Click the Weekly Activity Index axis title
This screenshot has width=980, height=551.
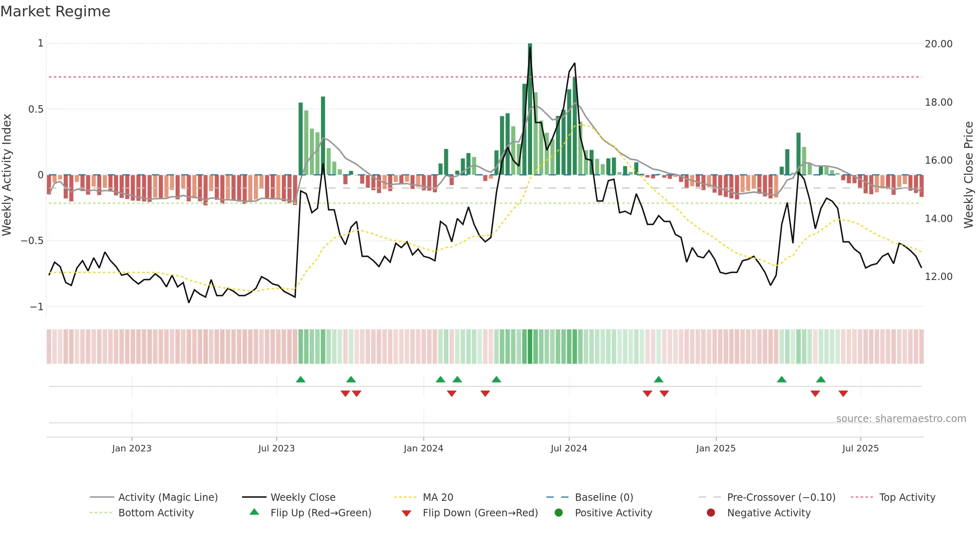(x=7, y=175)
